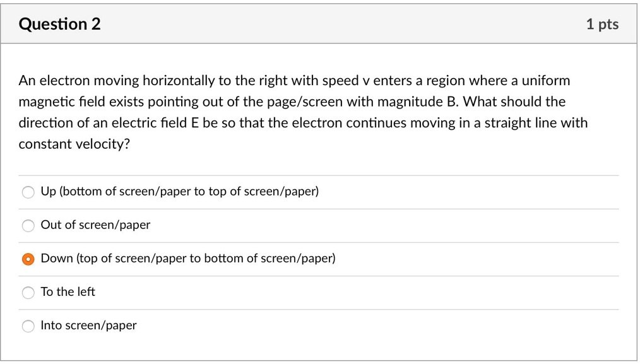Pick the "Into screen/paper" answer choice
The image size is (640, 364).
(x=28, y=326)
